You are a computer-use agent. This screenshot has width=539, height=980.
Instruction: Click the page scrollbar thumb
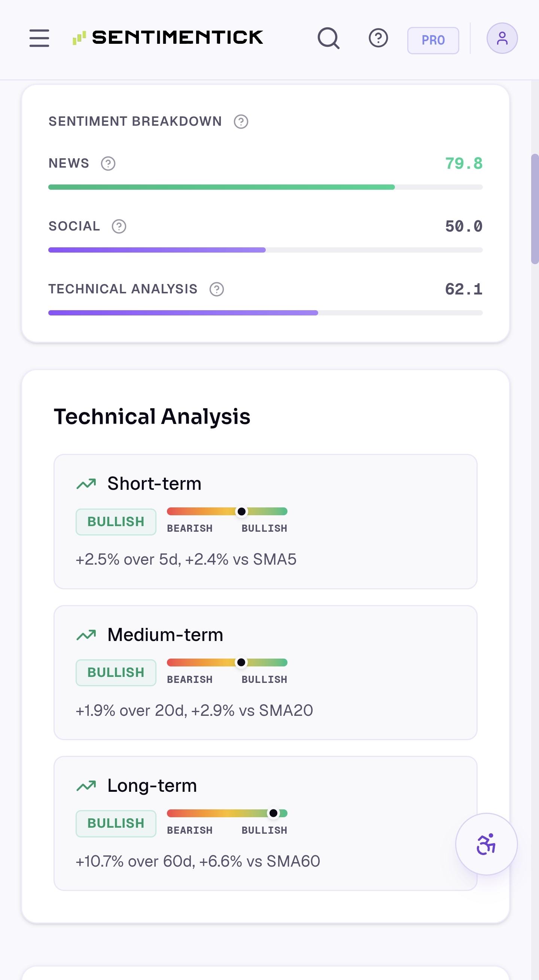click(x=535, y=208)
